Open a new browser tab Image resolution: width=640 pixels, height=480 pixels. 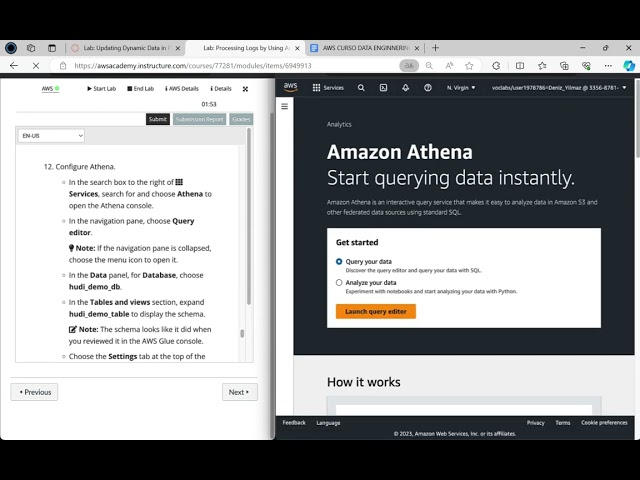pyautogui.click(x=435, y=48)
